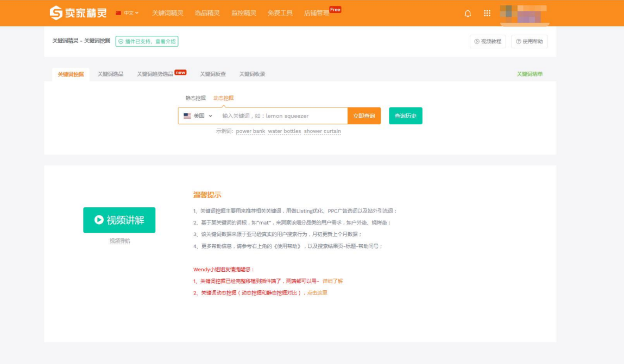
Task: Open 使用帮助 help button
Action: pyautogui.click(x=530, y=42)
